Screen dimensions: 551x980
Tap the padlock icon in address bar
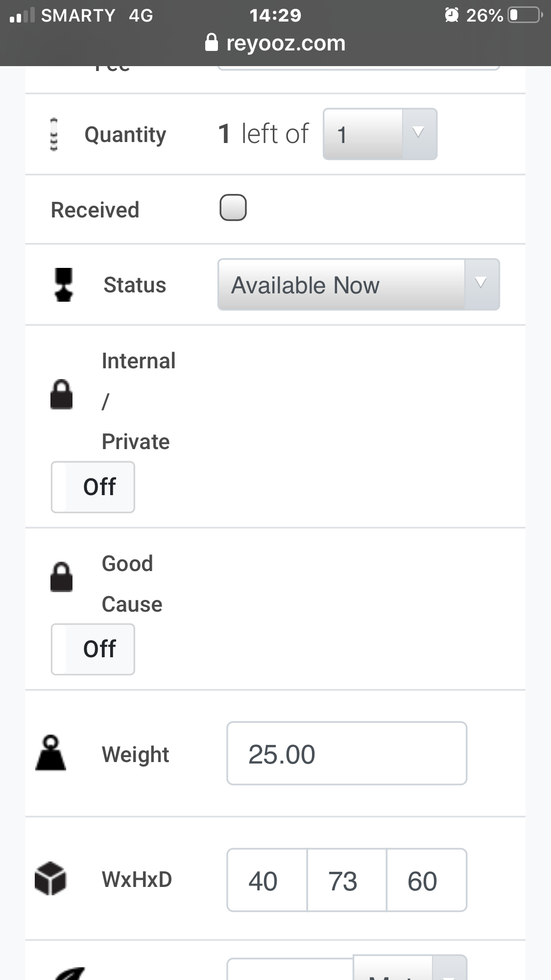[211, 43]
